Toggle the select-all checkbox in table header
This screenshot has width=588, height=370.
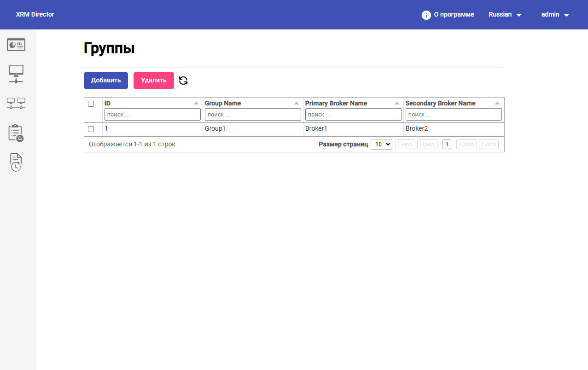[x=91, y=104]
